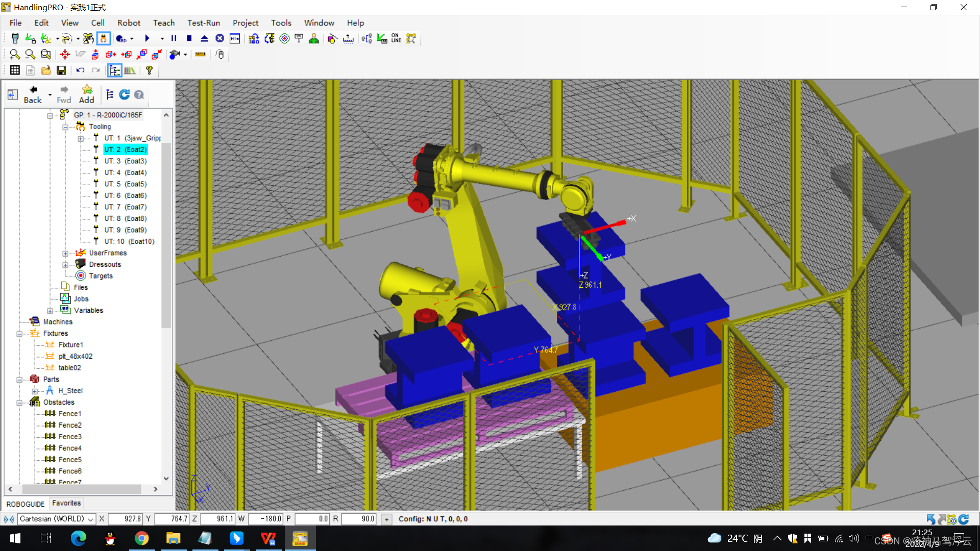Select the Targets tree item

tap(101, 276)
